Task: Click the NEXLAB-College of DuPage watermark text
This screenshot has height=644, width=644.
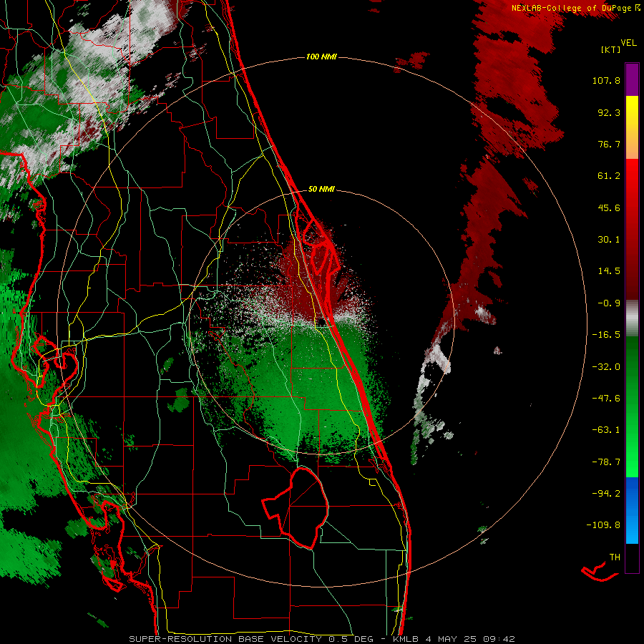Action: (576, 8)
